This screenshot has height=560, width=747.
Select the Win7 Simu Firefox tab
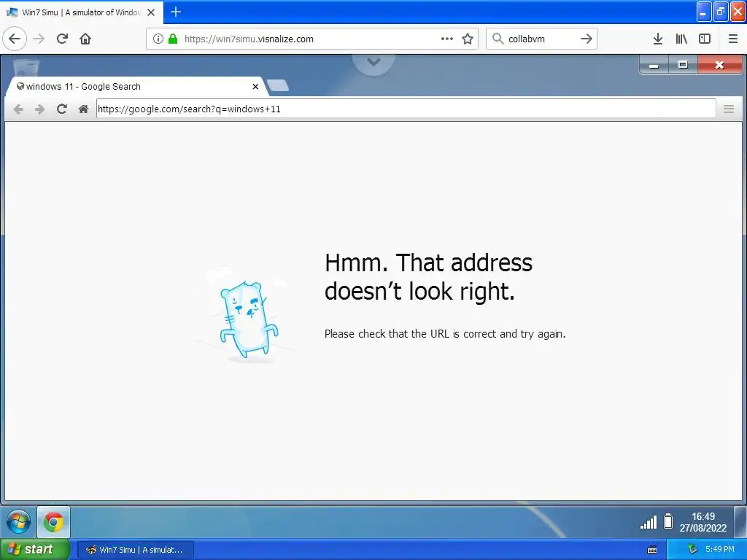pyautogui.click(x=81, y=12)
